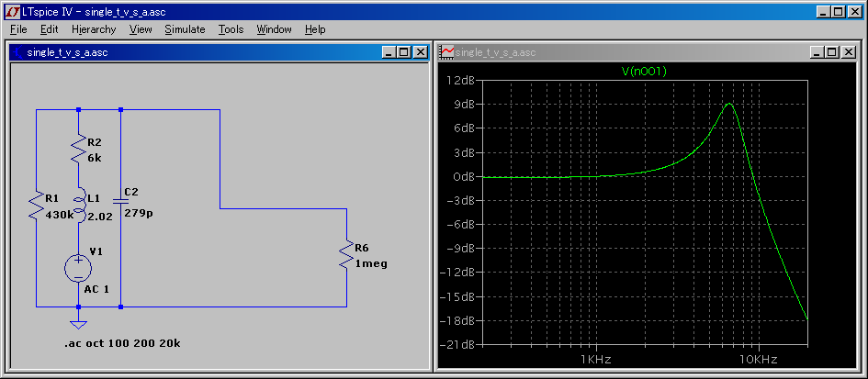Click the -18dB axis label

(x=457, y=321)
